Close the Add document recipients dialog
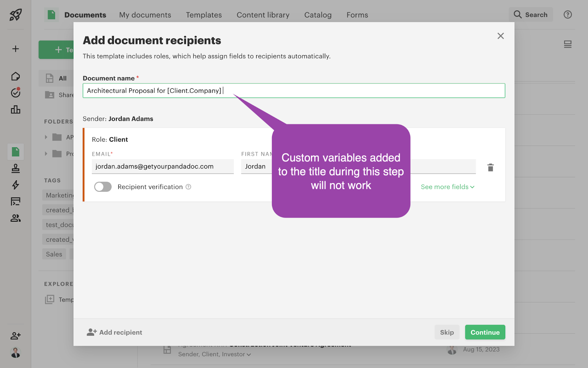 (500, 36)
